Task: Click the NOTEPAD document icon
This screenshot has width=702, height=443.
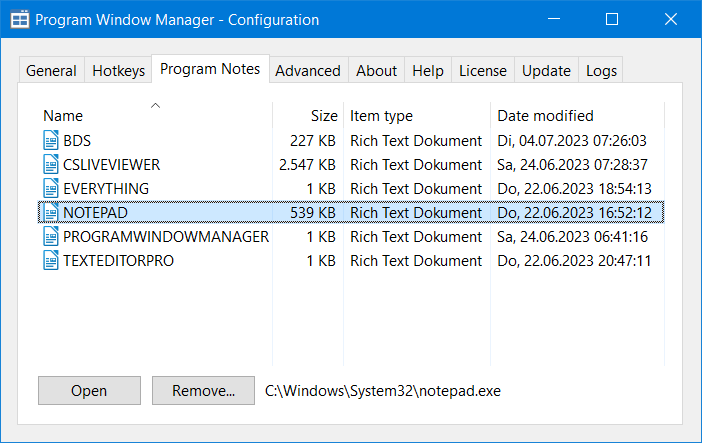Action: [x=51, y=213]
